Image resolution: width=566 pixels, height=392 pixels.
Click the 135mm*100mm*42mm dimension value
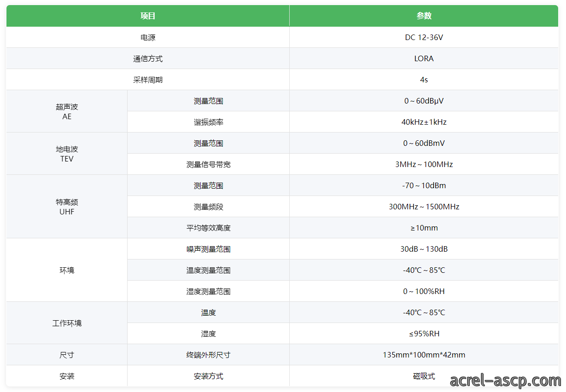424,355
